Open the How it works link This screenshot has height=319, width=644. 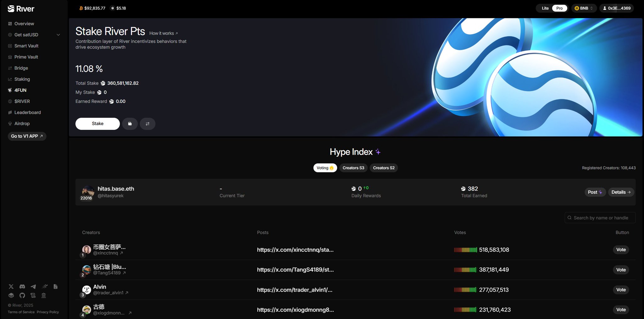(164, 33)
